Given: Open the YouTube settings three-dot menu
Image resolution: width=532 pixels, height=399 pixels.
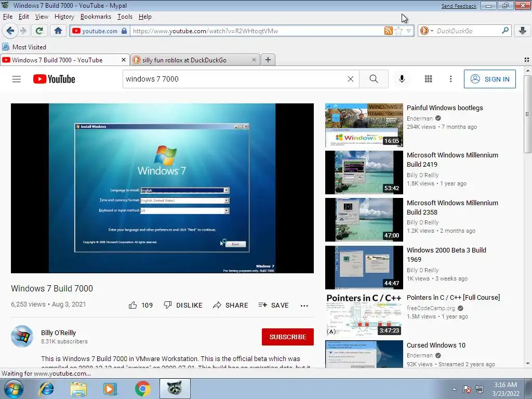Looking at the screenshot, I should 450,79.
